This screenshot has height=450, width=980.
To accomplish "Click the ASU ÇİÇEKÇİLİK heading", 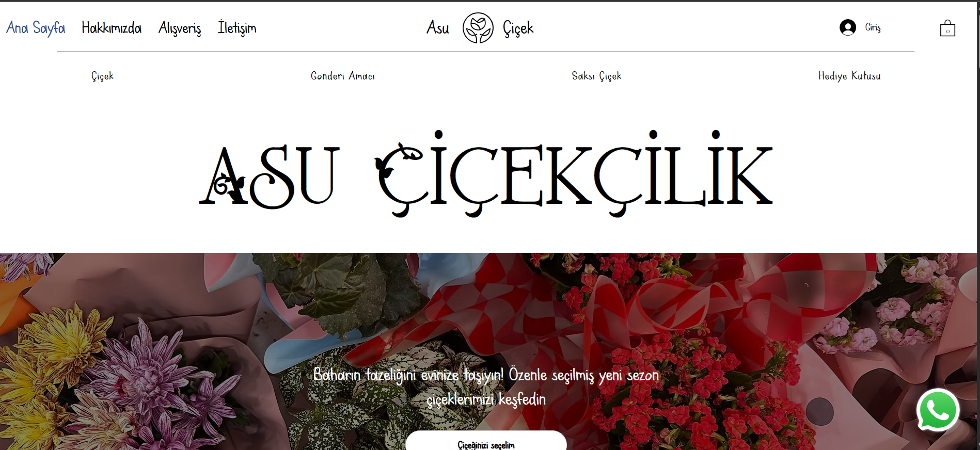I will [x=486, y=173].
